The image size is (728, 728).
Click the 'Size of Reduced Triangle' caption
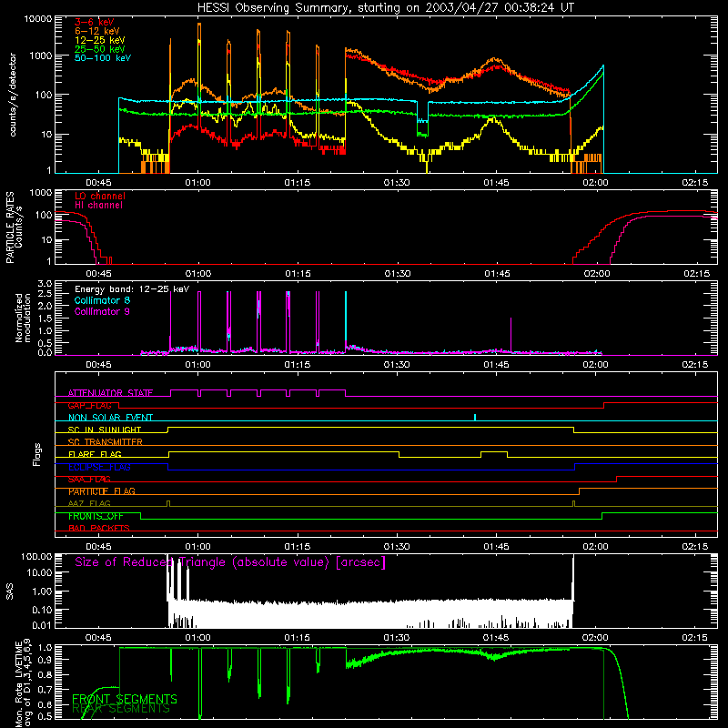coord(230,562)
